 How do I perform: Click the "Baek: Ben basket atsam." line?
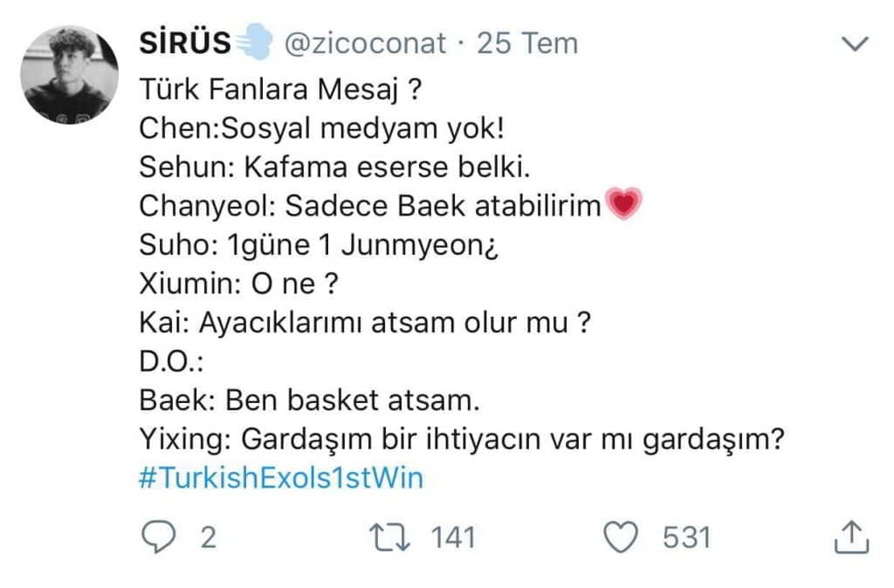[x=309, y=400]
